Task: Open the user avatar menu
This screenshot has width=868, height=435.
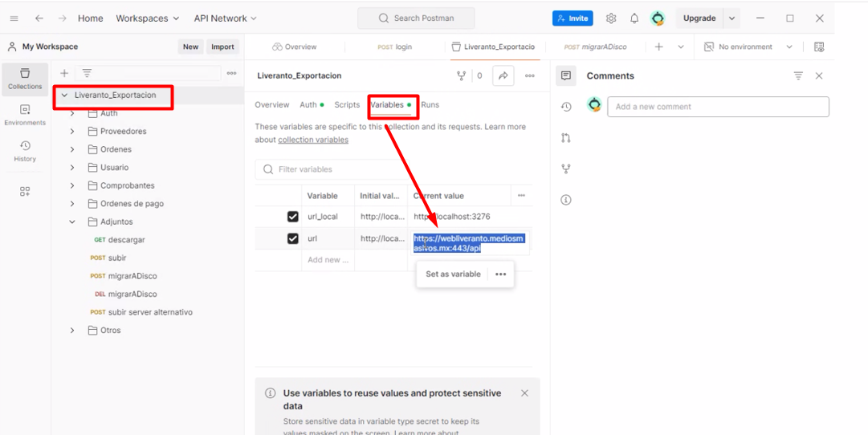Action: click(658, 18)
